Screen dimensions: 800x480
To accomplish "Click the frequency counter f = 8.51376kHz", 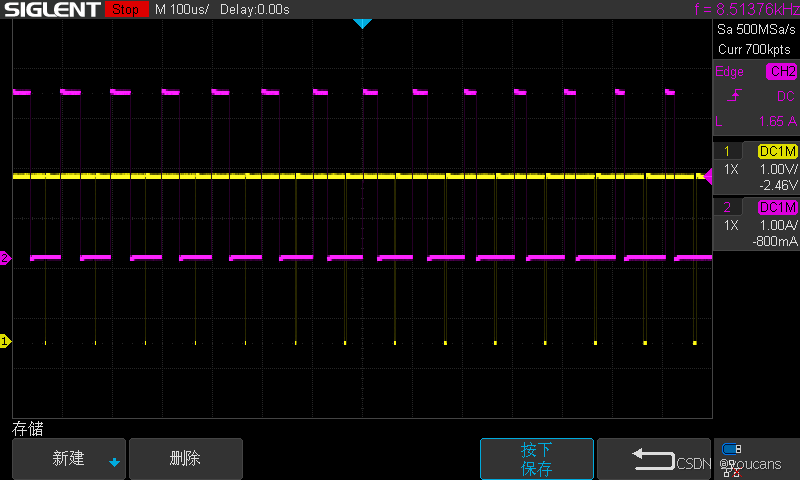I will click(747, 9).
